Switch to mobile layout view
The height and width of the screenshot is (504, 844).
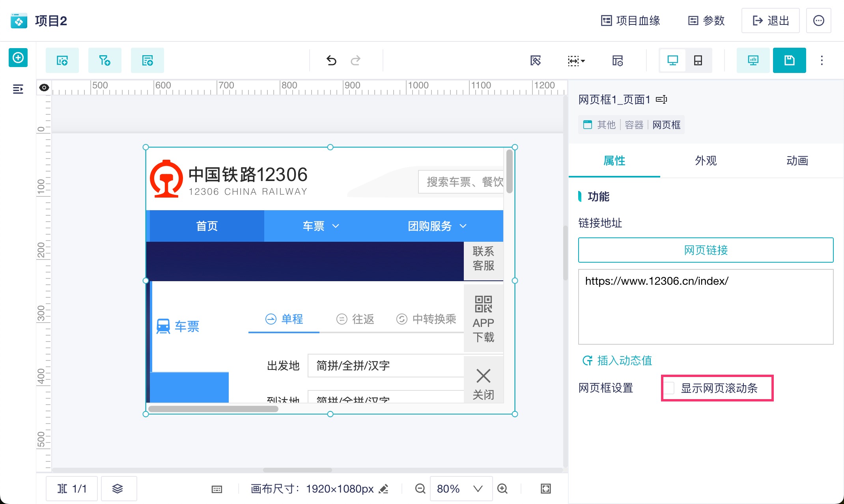click(698, 60)
